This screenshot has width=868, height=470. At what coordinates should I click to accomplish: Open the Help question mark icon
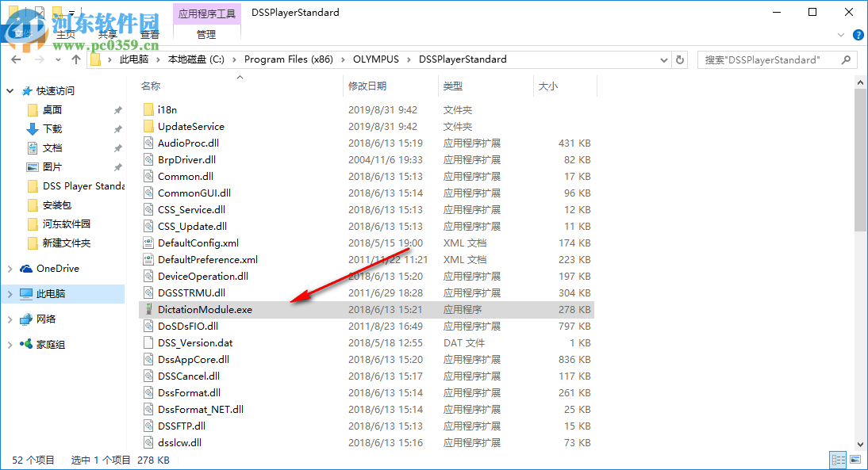tap(858, 35)
